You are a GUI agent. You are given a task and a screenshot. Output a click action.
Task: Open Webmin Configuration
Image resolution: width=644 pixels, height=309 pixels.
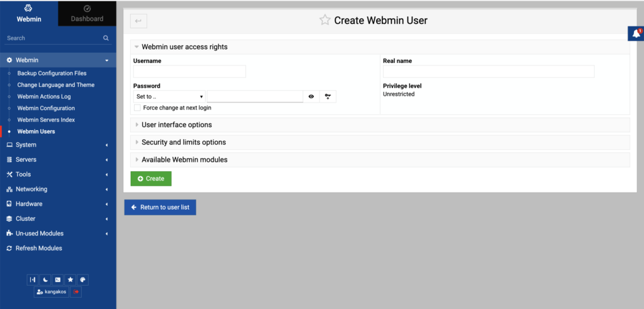tap(46, 108)
